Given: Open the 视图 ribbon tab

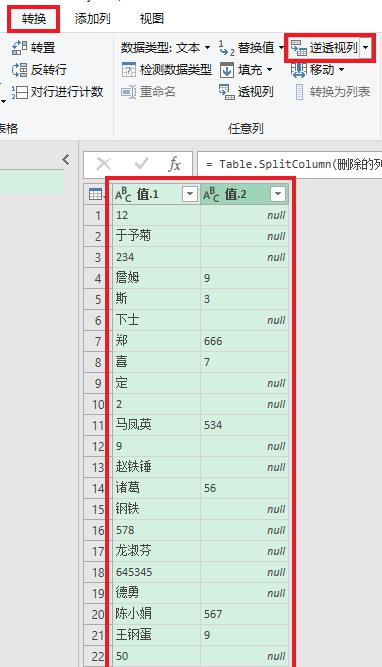Looking at the screenshot, I should coord(152,19).
